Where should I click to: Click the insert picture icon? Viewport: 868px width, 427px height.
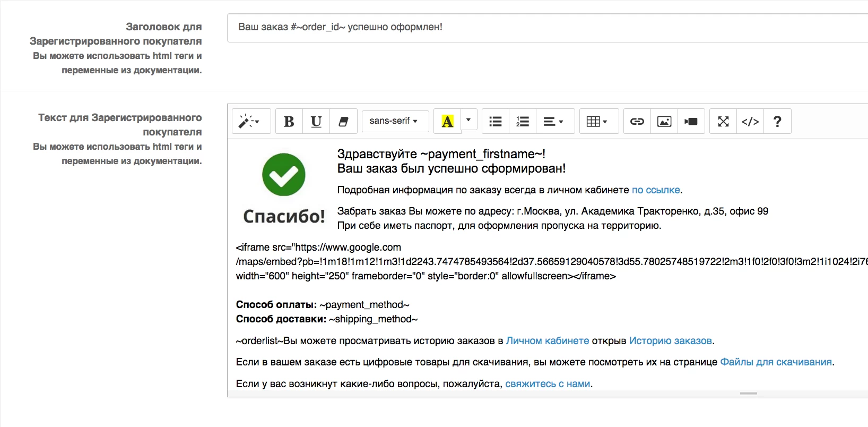tap(664, 122)
